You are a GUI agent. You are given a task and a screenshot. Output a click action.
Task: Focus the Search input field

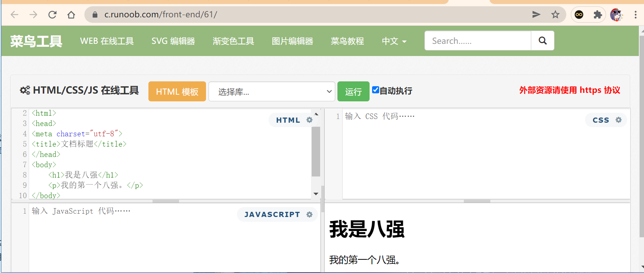[x=478, y=41]
